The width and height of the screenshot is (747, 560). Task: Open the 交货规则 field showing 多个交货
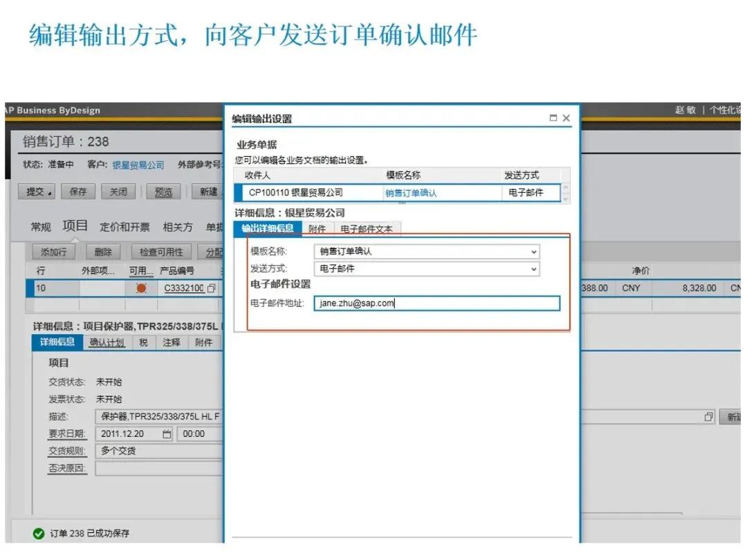point(158,451)
